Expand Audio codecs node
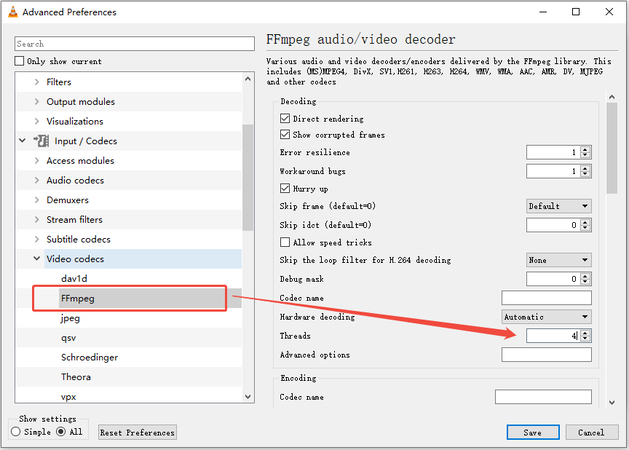 (37, 180)
